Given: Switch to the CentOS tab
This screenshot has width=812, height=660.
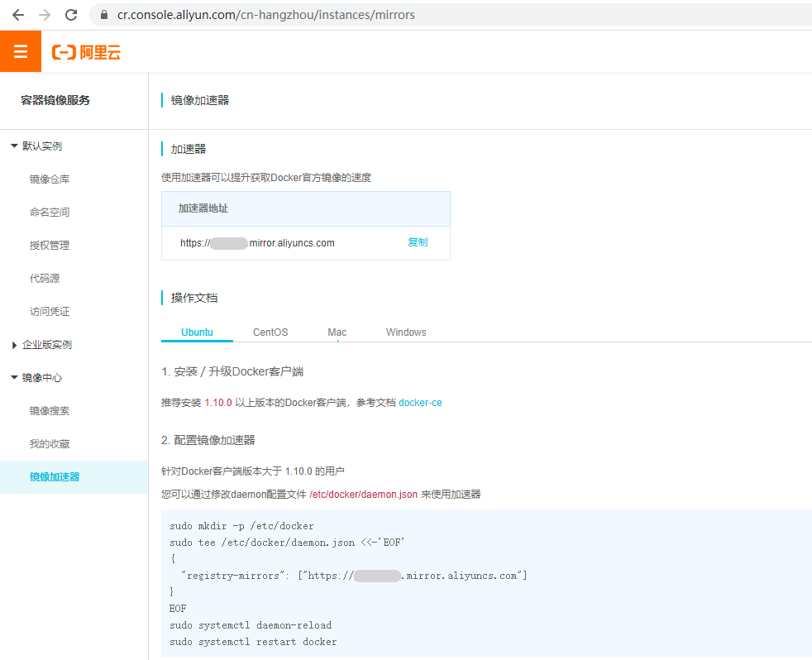Looking at the screenshot, I should [270, 332].
